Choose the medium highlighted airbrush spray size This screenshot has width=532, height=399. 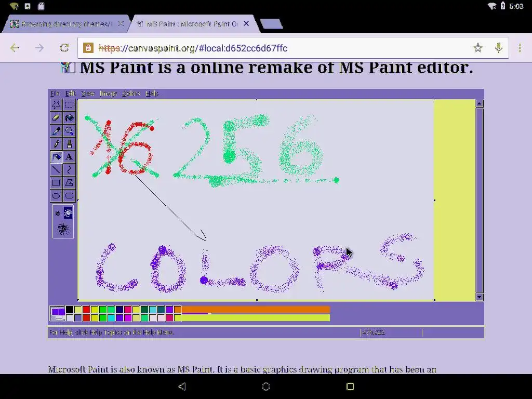68,212
